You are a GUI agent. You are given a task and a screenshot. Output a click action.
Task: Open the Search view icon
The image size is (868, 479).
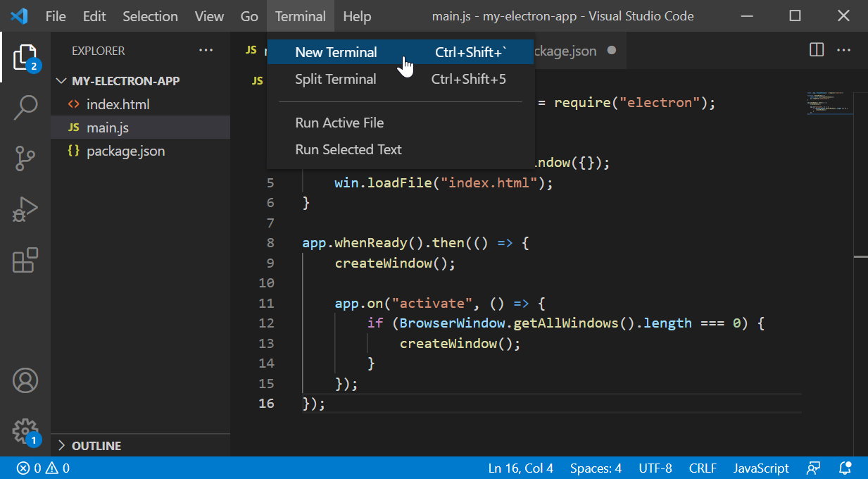pos(25,108)
